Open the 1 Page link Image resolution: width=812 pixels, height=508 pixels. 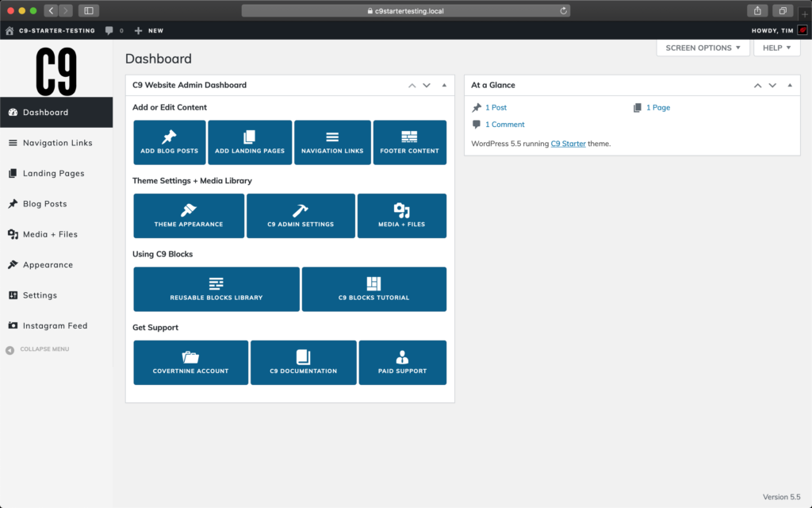[x=657, y=107]
